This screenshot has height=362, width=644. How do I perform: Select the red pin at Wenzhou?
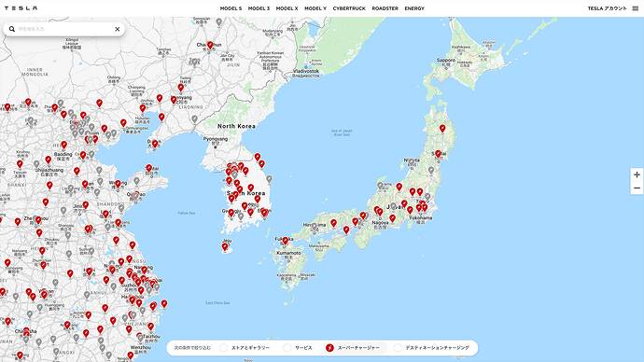(130, 355)
